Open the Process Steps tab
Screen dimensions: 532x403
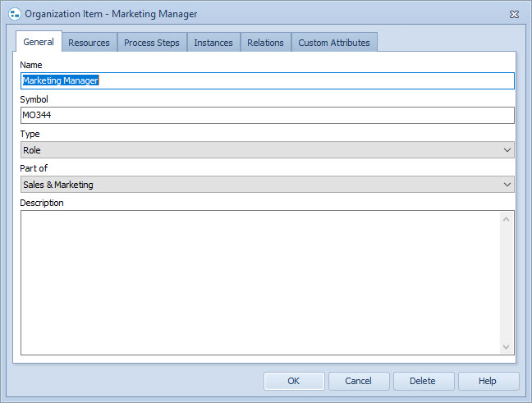[x=152, y=43]
